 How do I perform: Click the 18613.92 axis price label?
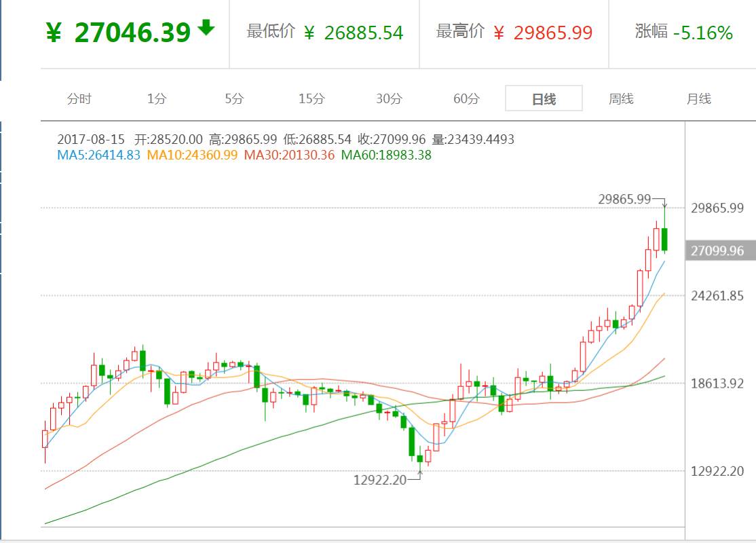717,383
